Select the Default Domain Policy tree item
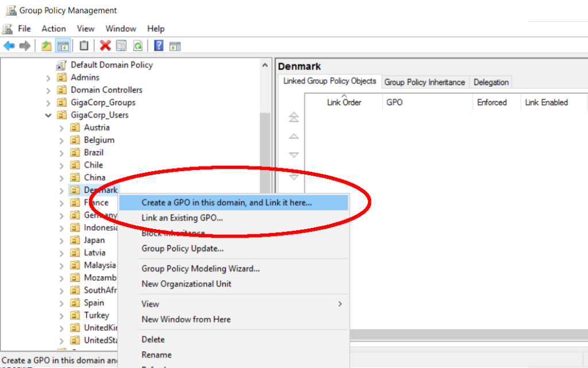588x368 pixels. point(111,65)
